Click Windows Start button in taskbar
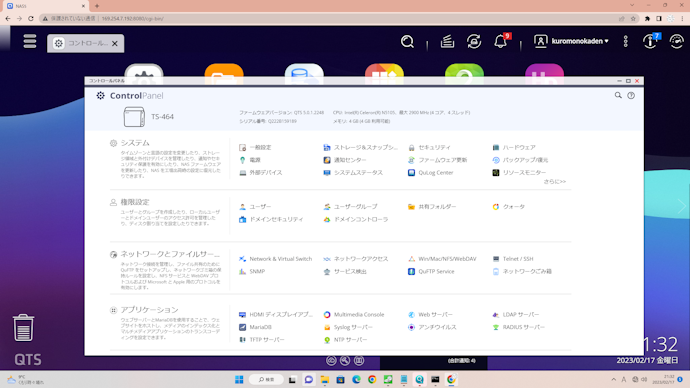The width and height of the screenshot is (690, 388). point(239,380)
